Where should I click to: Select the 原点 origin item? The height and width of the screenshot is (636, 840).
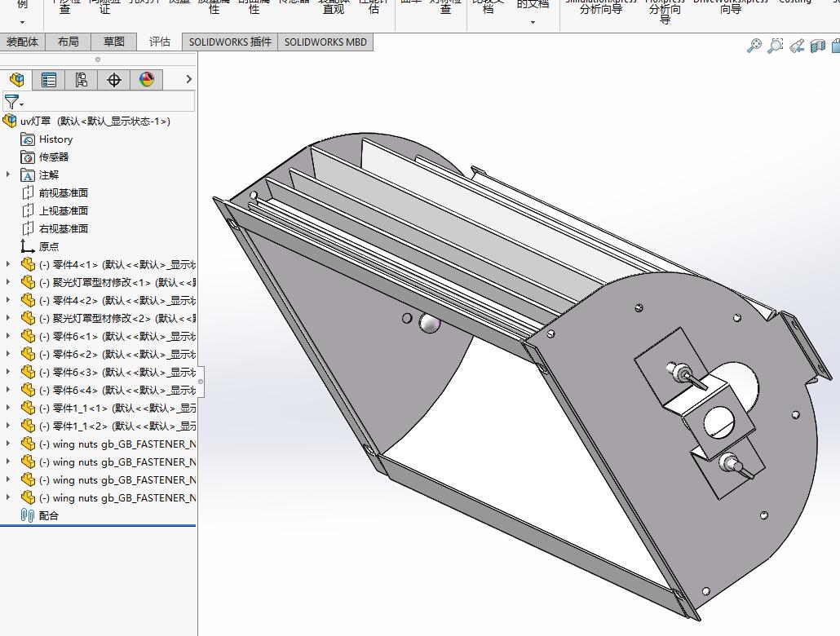[40, 246]
